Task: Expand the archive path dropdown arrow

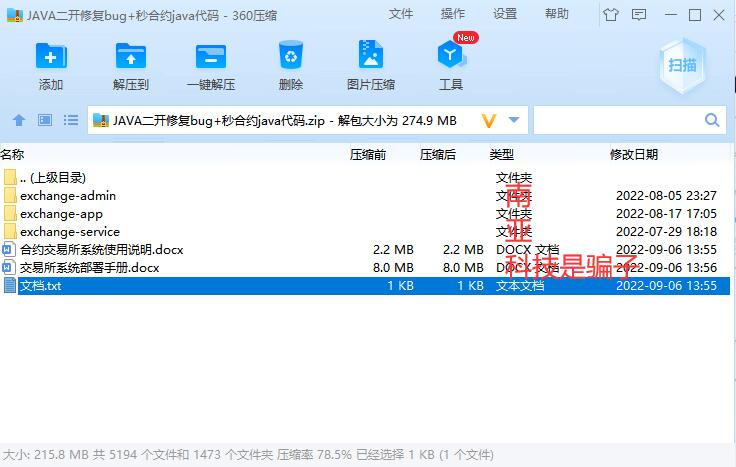Action: [x=514, y=121]
